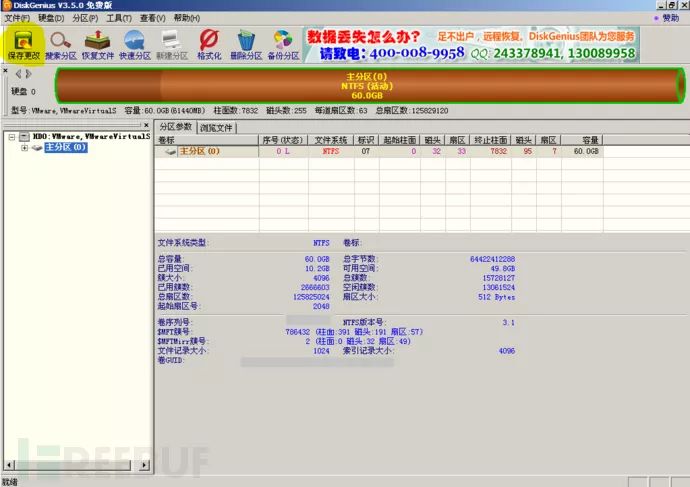Viewport: 690px width, 487px height.
Task: Click the 终止柱面 column header
Action: point(491,140)
